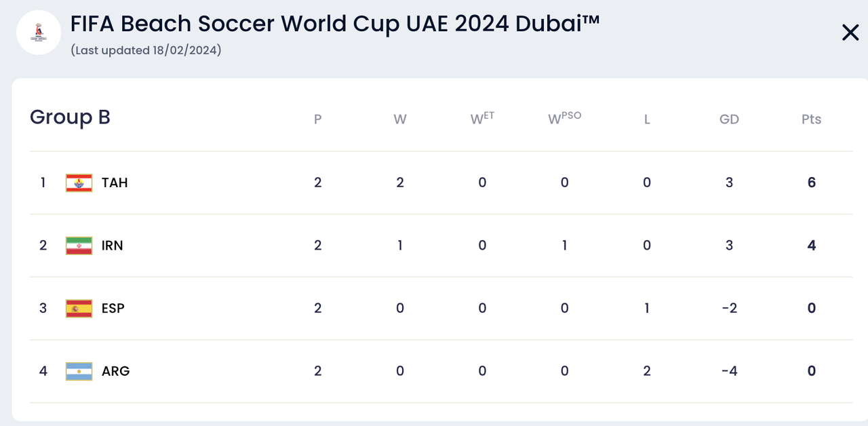
Task: Click the Tahiti flag icon
Action: (x=79, y=182)
